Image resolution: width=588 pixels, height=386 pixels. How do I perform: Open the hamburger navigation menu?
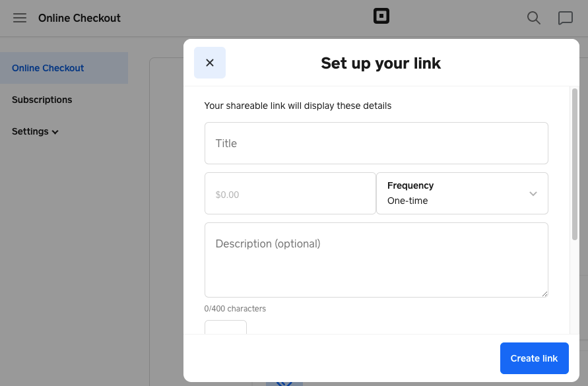(20, 18)
